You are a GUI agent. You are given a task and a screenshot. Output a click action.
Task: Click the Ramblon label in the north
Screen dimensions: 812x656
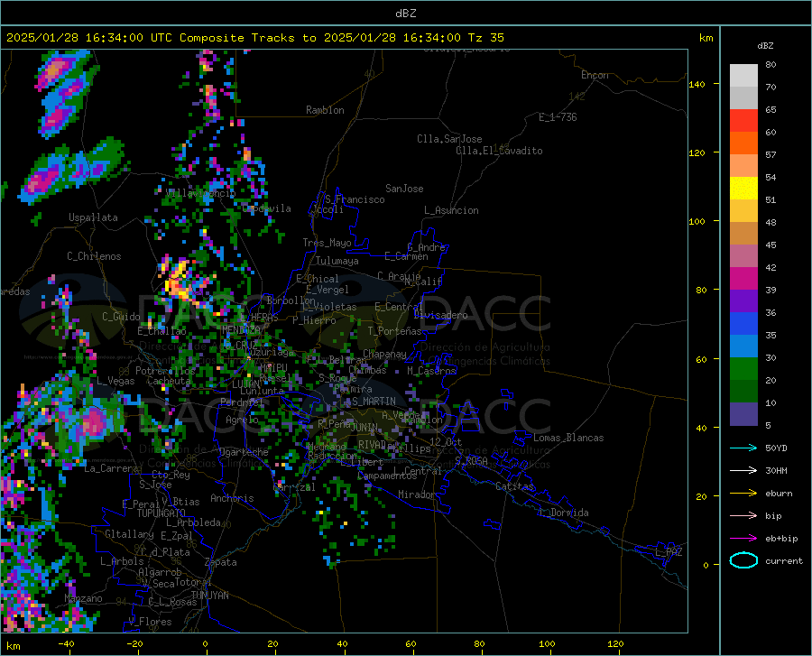(x=325, y=110)
